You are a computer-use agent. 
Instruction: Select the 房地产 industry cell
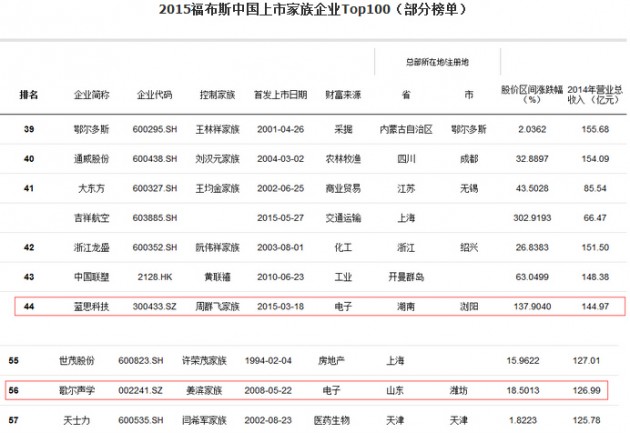[331, 361]
